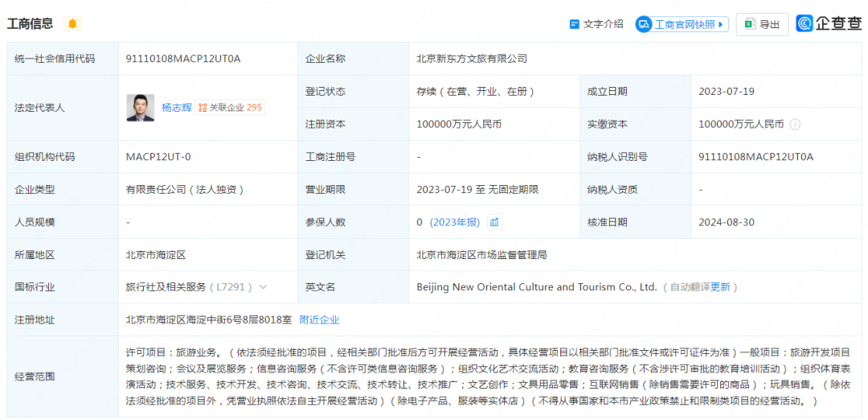This screenshot has height=420, width=868.
Task: Click the arrow on 工商官网快照 button
Action: pyautogui.click(x=721, y=24)
